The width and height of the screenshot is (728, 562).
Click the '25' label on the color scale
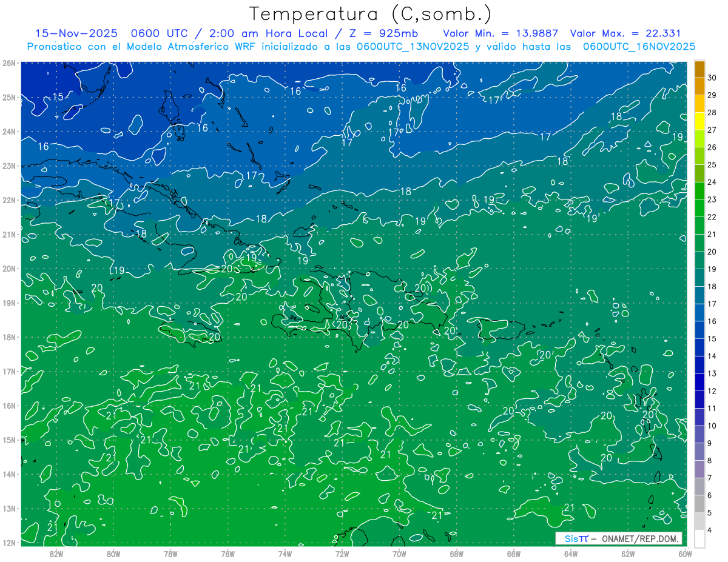[712, 164]
